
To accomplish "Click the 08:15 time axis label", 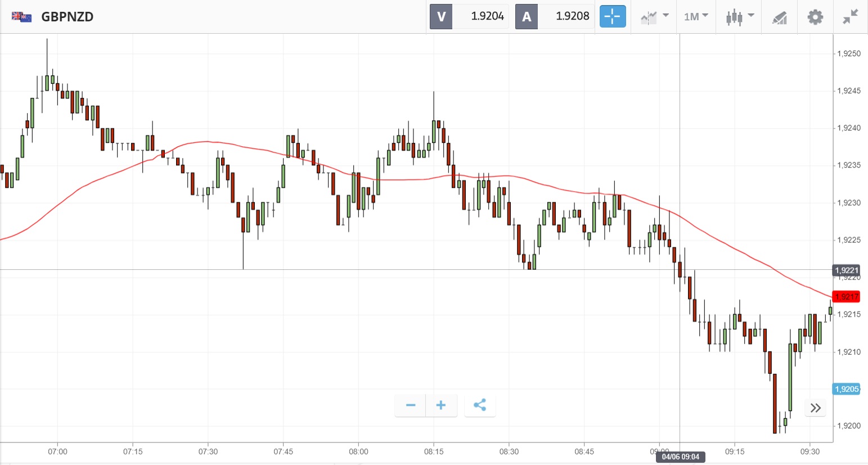I will pyautogui.click(x=434, y=452).
